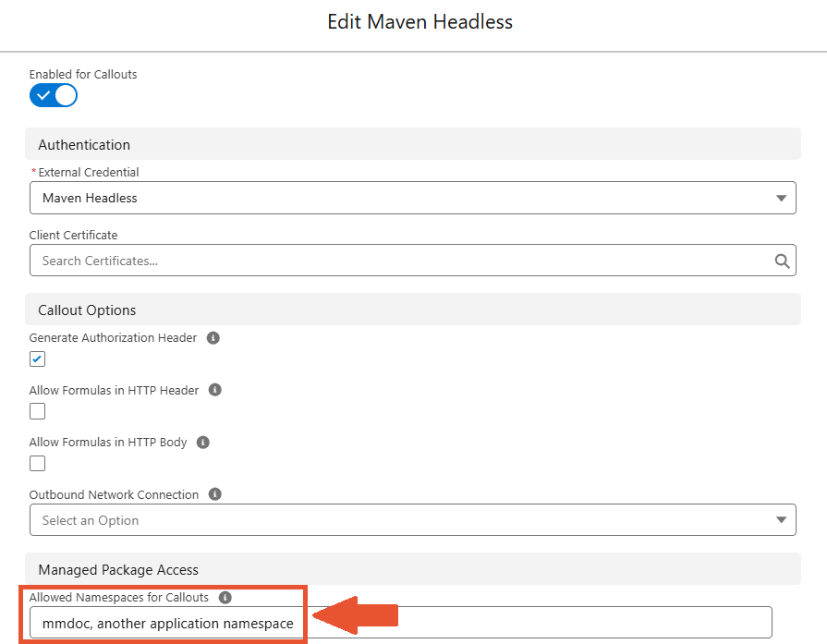This screenshot has width=827, height=644.
Task: Click the Authentication section header
Action: 412,144
